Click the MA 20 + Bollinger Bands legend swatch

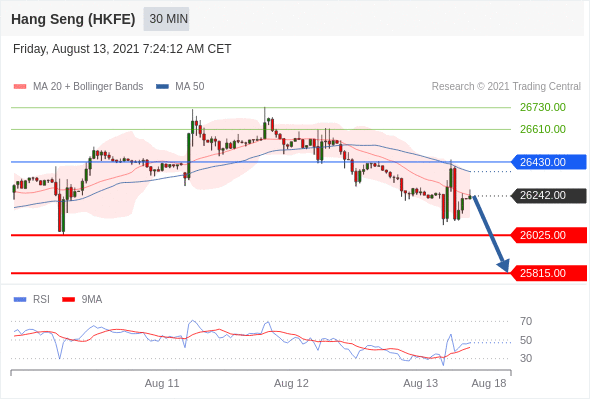click(x=20, y=87)
